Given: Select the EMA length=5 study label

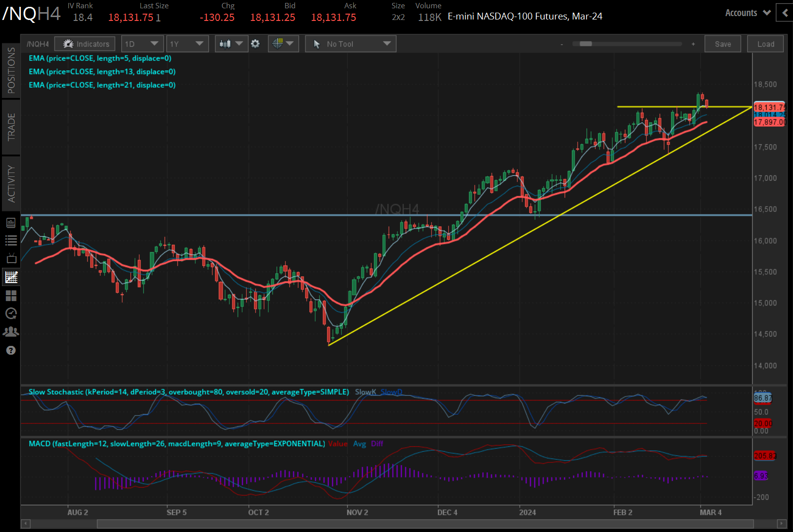Looking at the screenshot, I should click(100, 58).
